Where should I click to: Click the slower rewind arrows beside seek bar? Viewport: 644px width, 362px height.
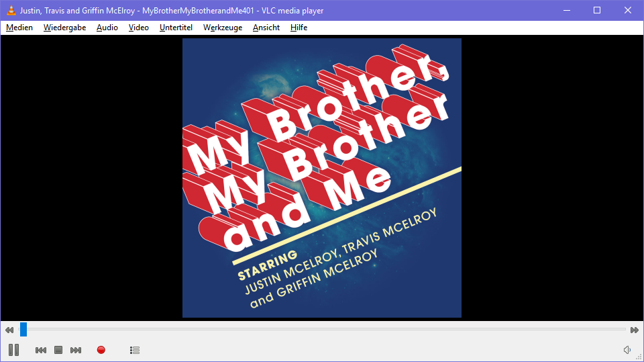(9, 330)
